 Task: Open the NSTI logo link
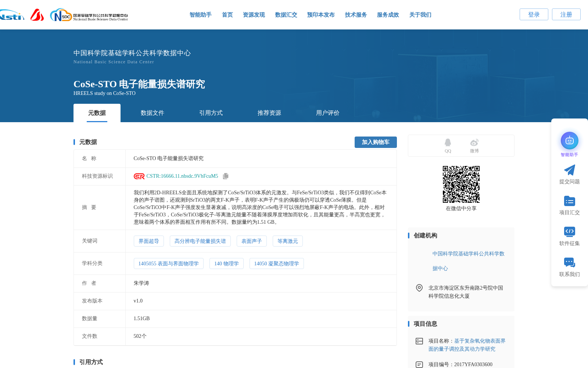pos(12,15)
